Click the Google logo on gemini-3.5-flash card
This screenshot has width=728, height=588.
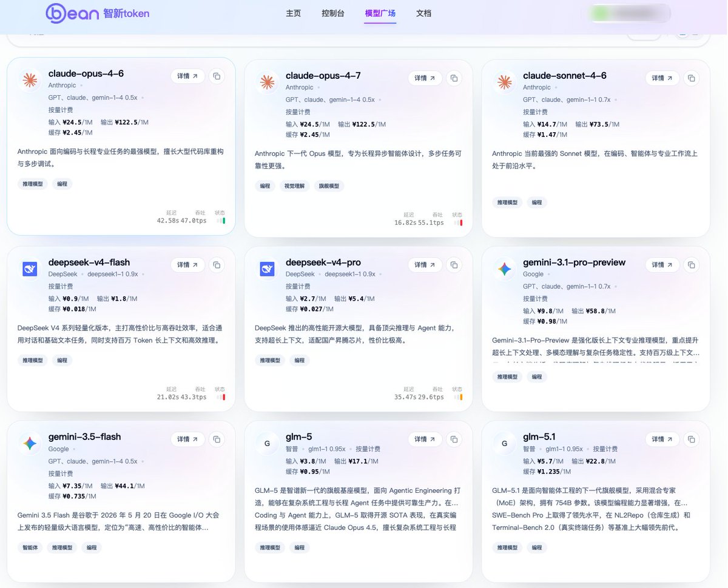[x=30, y=443]
